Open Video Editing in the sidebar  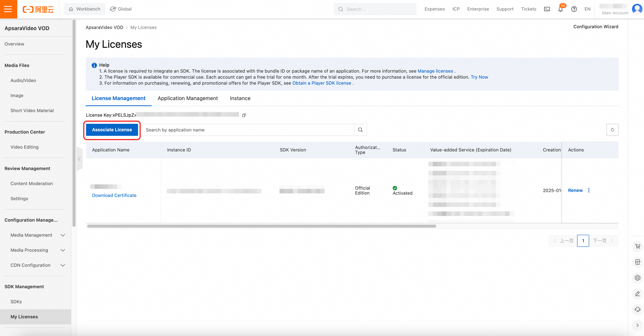click(24, 147)
